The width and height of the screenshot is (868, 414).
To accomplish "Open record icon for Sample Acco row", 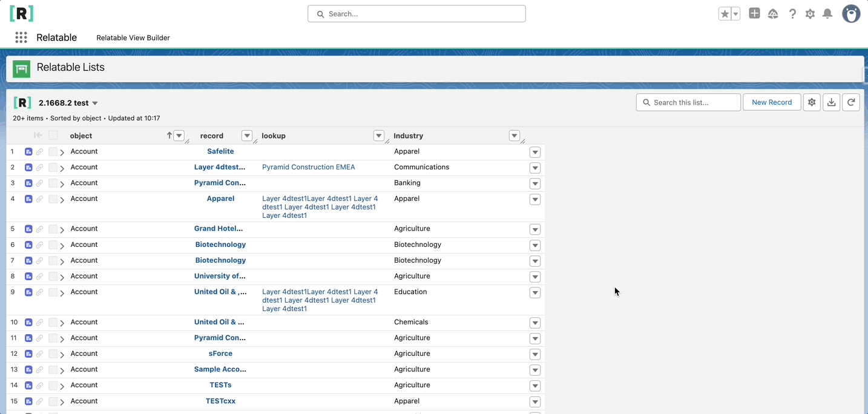I will (x=28, y=370).
